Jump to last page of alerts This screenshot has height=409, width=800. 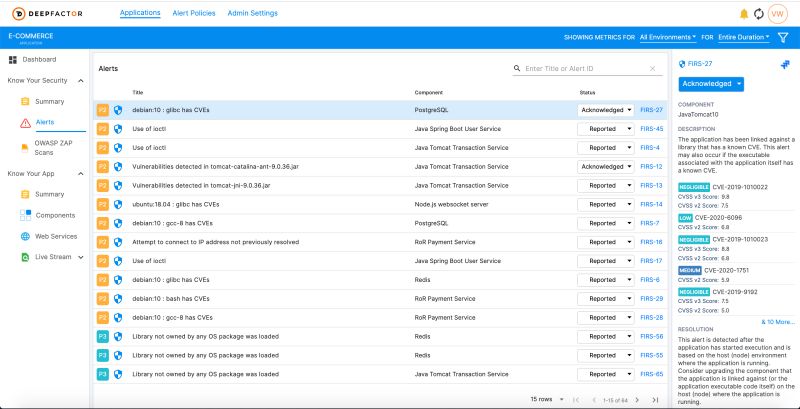(x=655, y=400)
